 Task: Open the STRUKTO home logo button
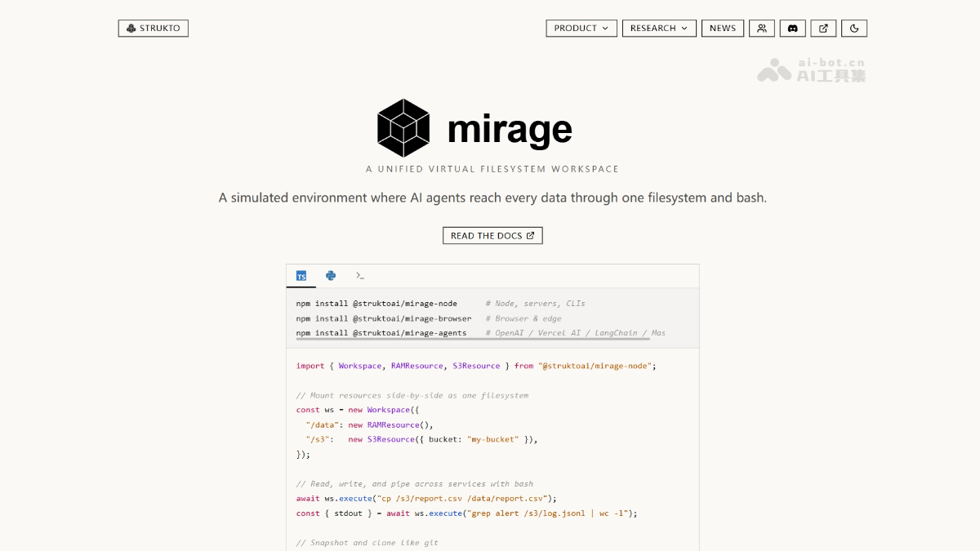coord(154,28)
